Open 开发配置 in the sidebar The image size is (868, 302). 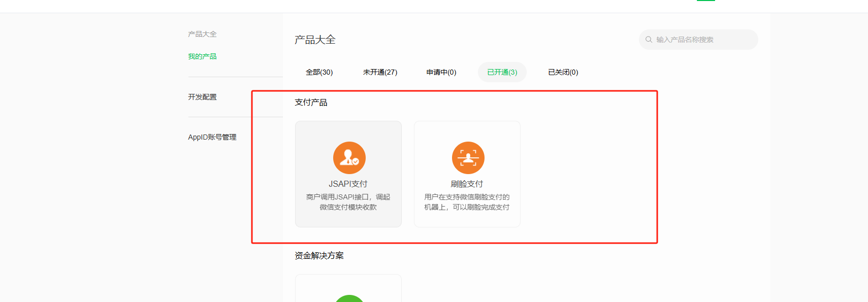click(202, 97)
